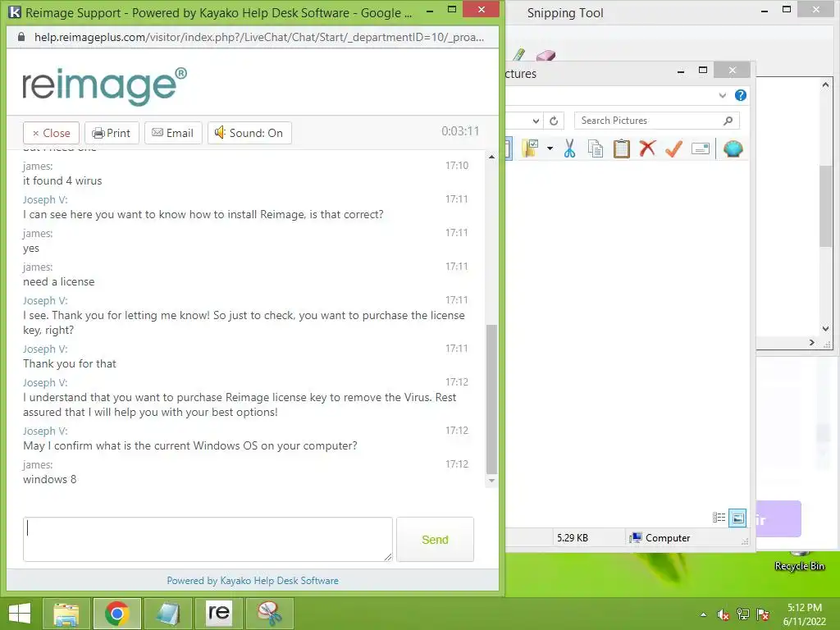
Task: Switch to details view in Pictures window
Action: [719, 518]
